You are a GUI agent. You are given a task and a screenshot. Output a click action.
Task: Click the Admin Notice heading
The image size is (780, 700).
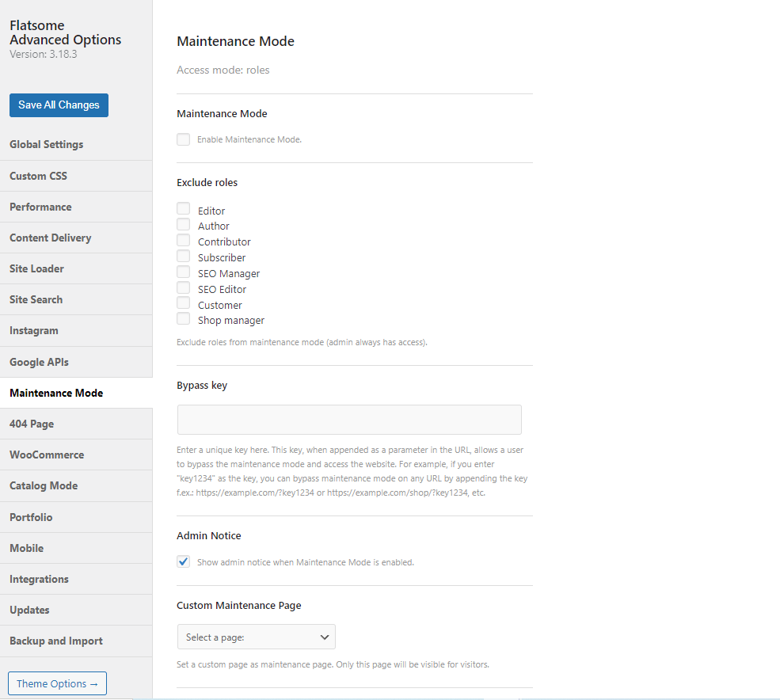pyautogui.click(x=209, y=536)
